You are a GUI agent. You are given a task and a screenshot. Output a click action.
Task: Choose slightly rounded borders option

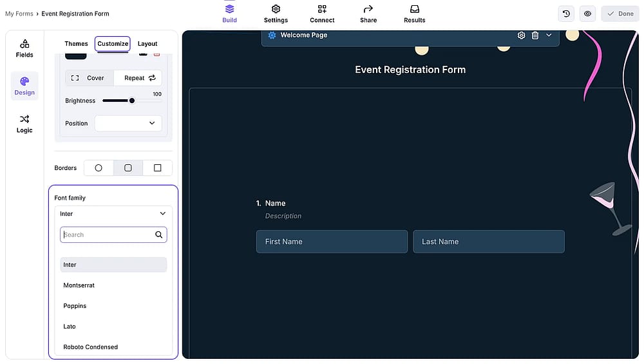tap(128, 168)
